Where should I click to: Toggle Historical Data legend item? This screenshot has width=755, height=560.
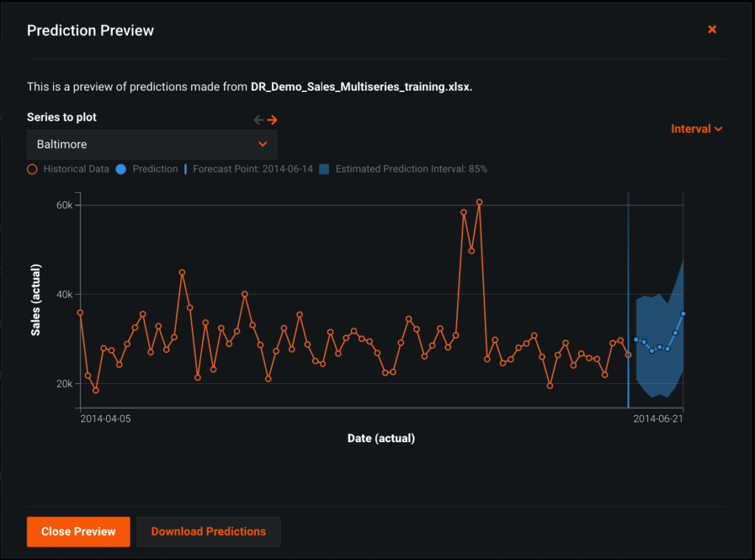coord(68,169)
